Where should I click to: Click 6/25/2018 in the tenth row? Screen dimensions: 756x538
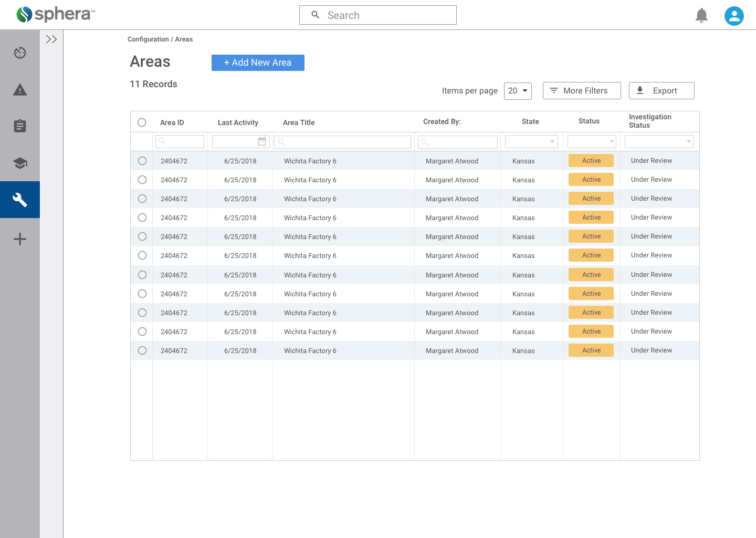pyautogui.click(x=240, y=332)
